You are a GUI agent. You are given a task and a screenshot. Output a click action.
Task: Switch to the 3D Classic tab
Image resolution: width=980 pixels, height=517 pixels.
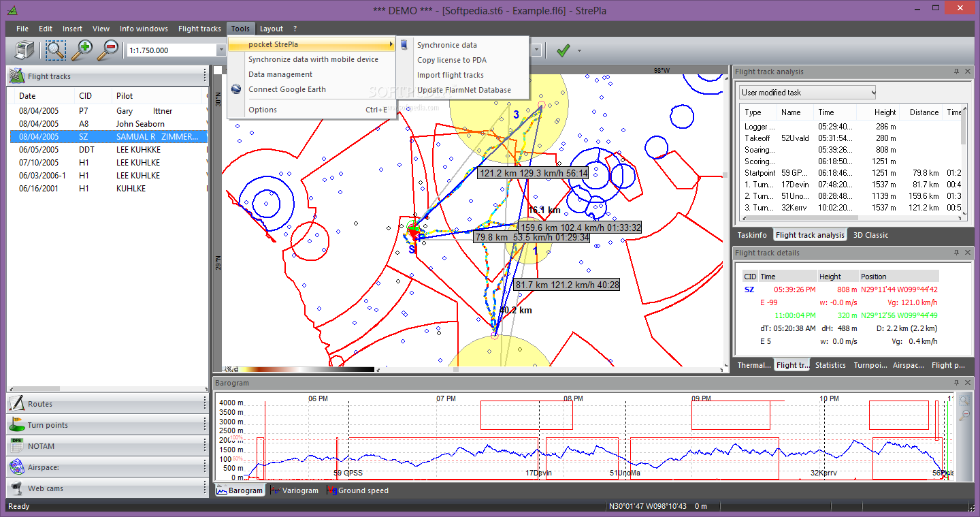point(870,235)
